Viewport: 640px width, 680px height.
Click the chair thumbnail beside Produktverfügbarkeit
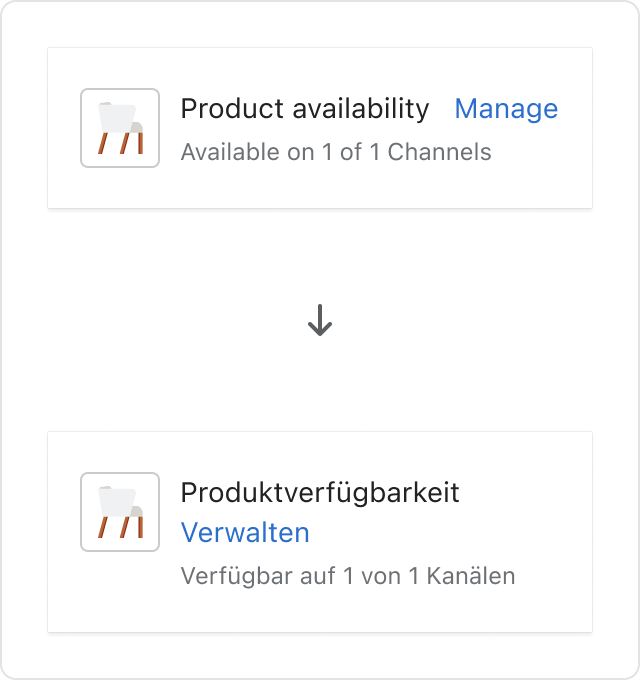(120, 512)
